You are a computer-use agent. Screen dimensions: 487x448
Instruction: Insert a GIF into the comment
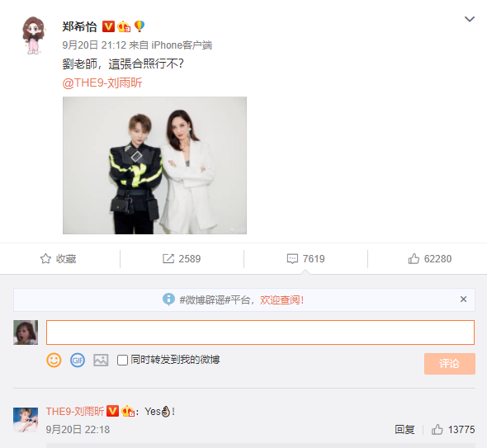(x=78, y=361)
